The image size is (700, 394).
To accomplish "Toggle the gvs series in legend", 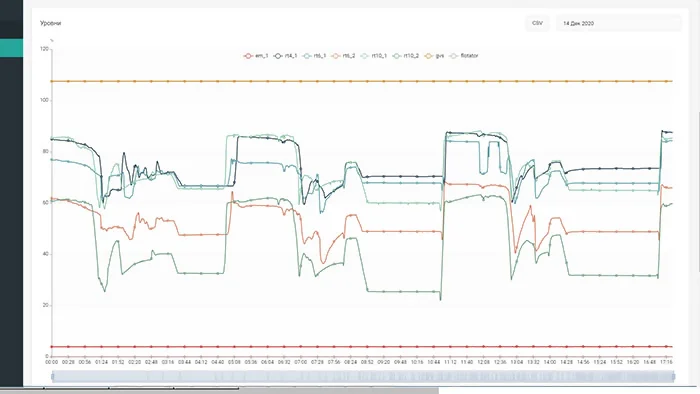I will point(434,56).
